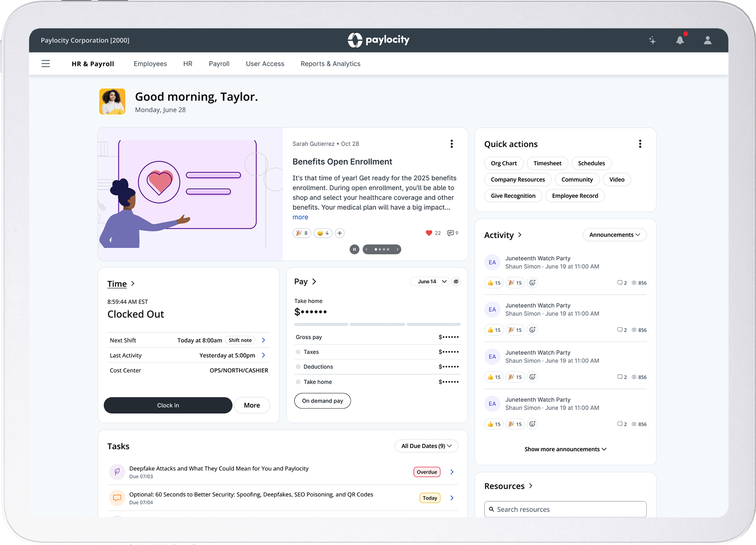Open the HR menu item
The image size is (756, 545).
pos(188,64)
